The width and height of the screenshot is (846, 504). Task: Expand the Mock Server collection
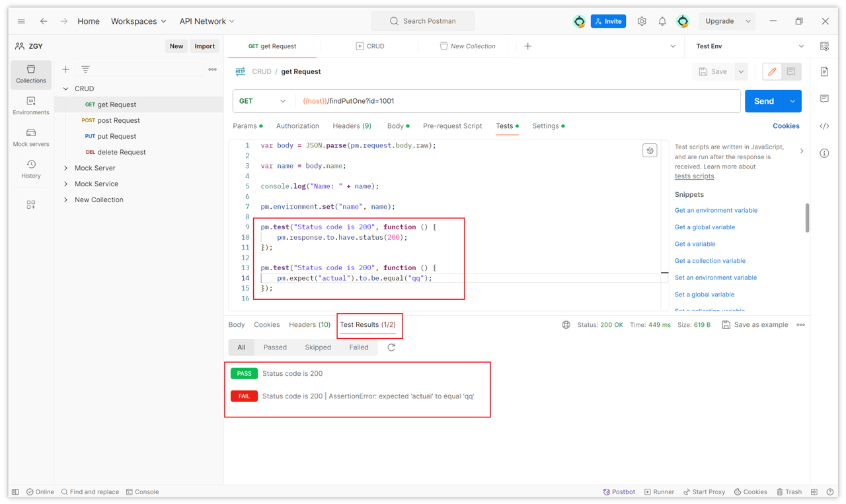coord(65,168)
